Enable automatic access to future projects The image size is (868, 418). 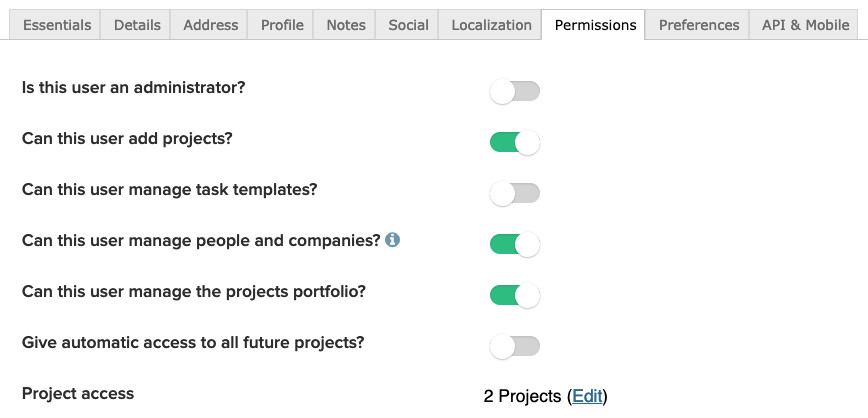click(514, 346)
